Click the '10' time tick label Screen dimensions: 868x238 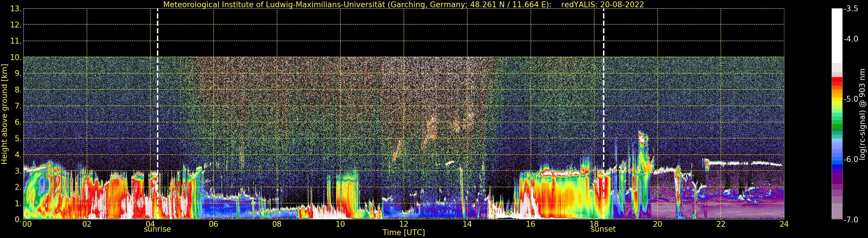pos(340,224)
